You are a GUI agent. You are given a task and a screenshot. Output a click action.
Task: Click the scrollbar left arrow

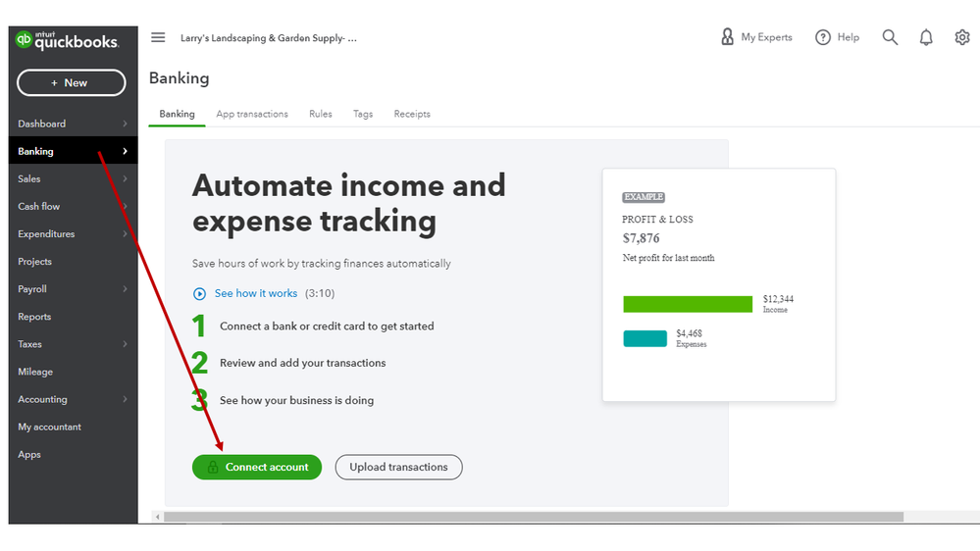tap(158, 517)
